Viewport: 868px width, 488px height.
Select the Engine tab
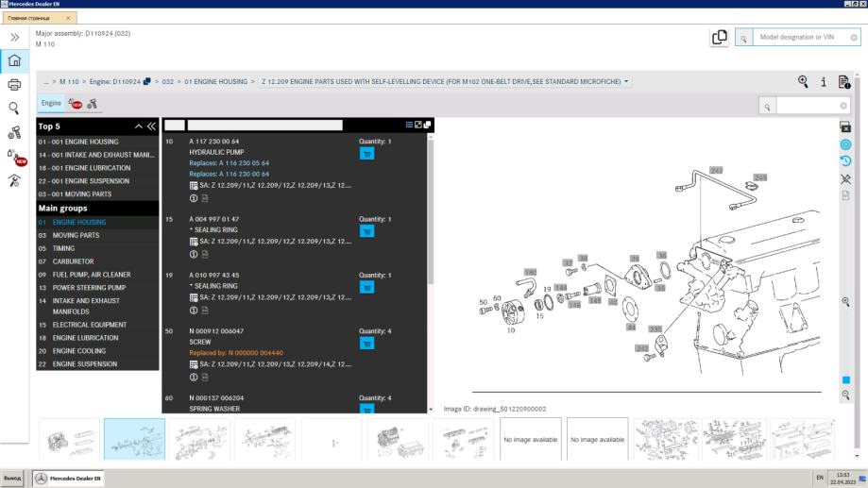tap(51, 103)
